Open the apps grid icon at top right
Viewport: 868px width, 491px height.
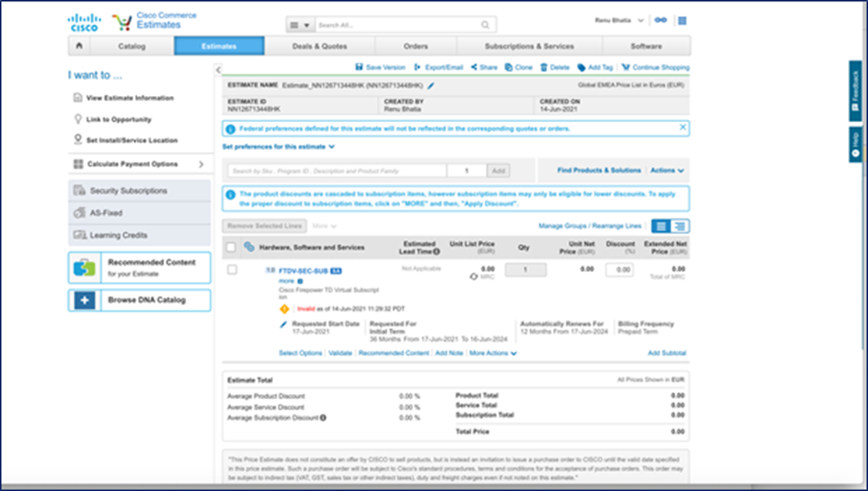pos(683,20)
